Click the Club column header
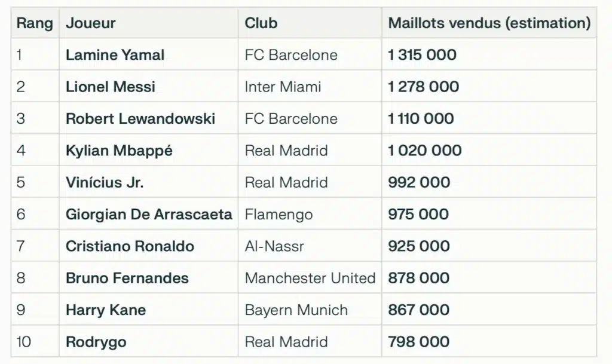This screenshot has width=612, height=364. (x=261, y=23)
